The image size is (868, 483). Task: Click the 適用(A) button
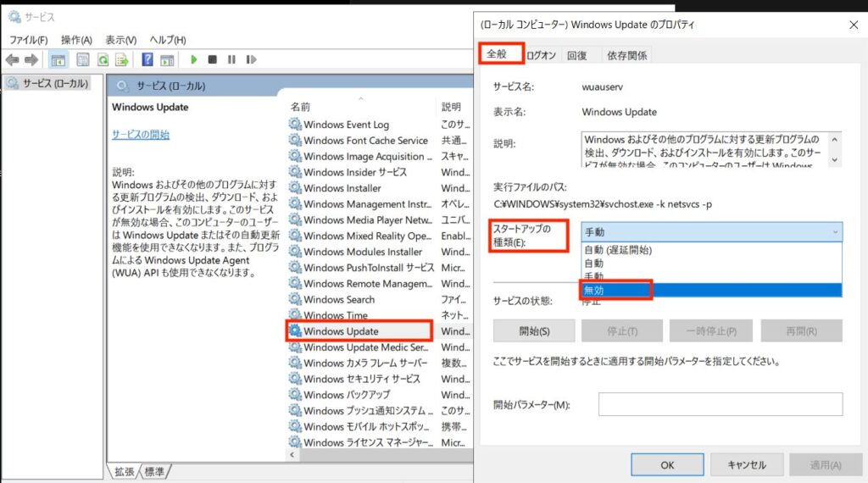[x=826, y=464]
